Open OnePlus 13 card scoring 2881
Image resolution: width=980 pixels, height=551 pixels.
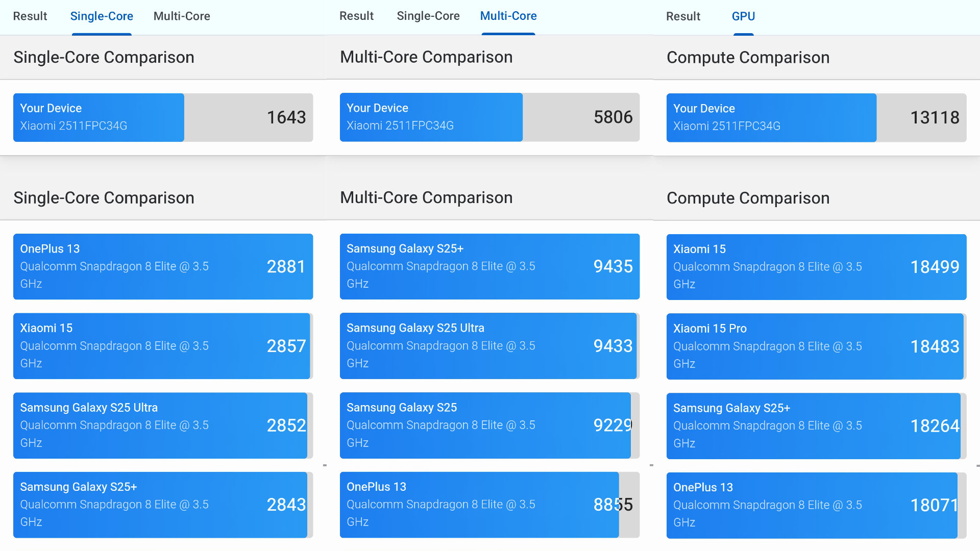pos(163,266)
